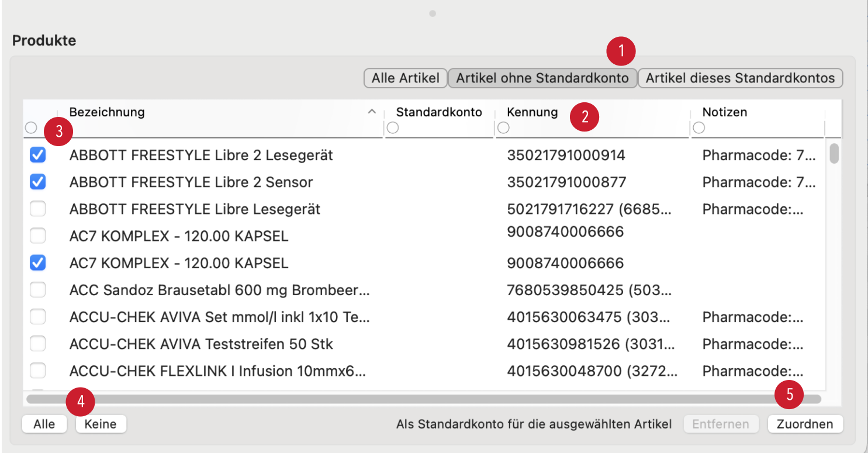The height and width of the screenshot is (453, 868).
Task: Click the vertical scrollbar thumb of product list
Action: (834, 153)
